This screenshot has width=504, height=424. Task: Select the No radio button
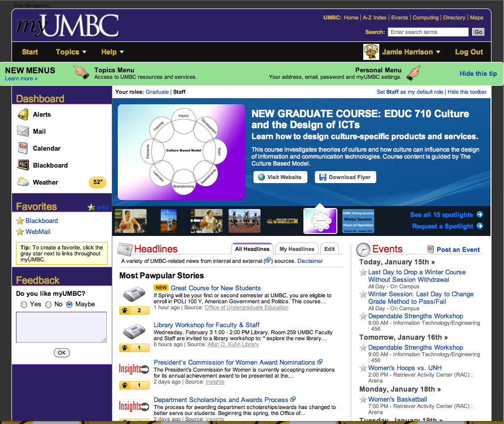point(48,304)
